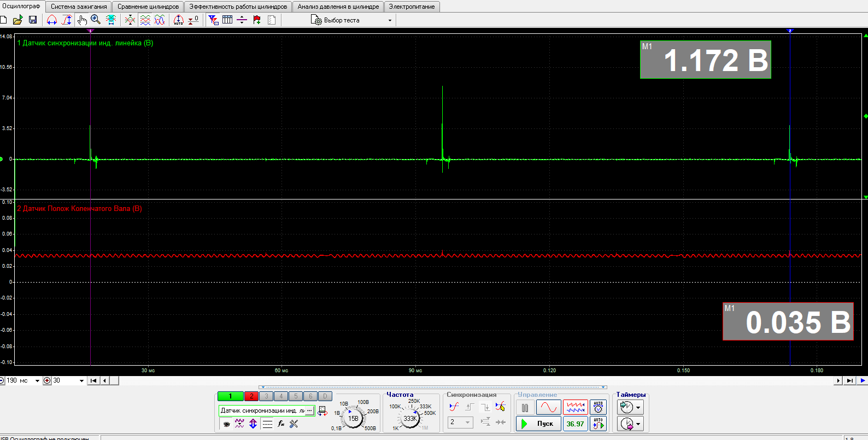Open the Сравнение цилиндров tab
Screen dimensions: 868x440
pyautogui.click(x=148, y=7)
